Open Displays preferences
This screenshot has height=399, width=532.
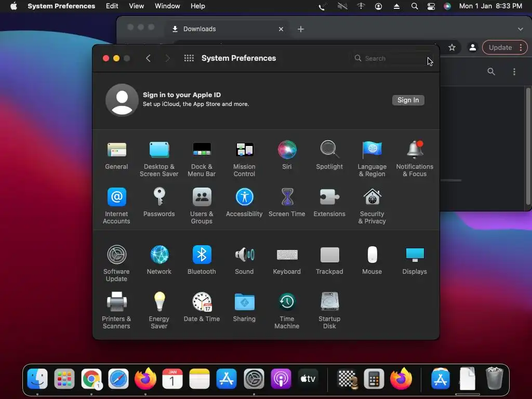pyautogui.click(x=415, y=260)
